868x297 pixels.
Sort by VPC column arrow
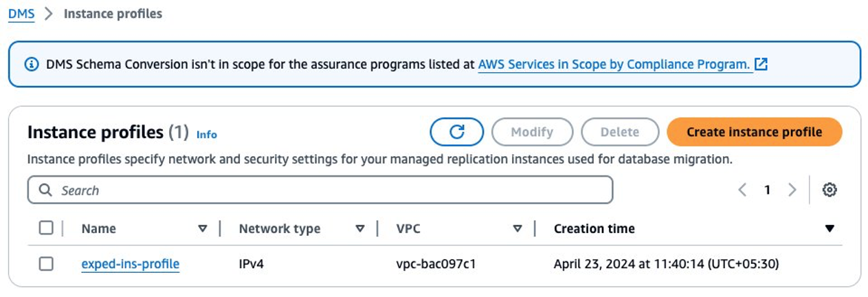tap(518, 229)
